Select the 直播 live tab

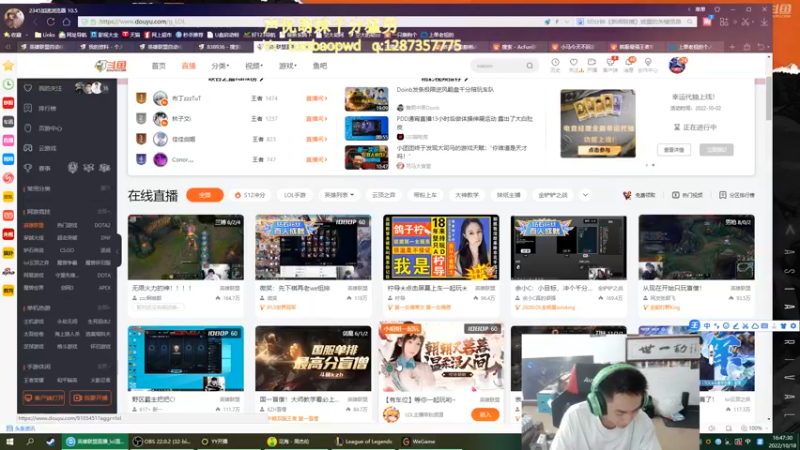189,66
